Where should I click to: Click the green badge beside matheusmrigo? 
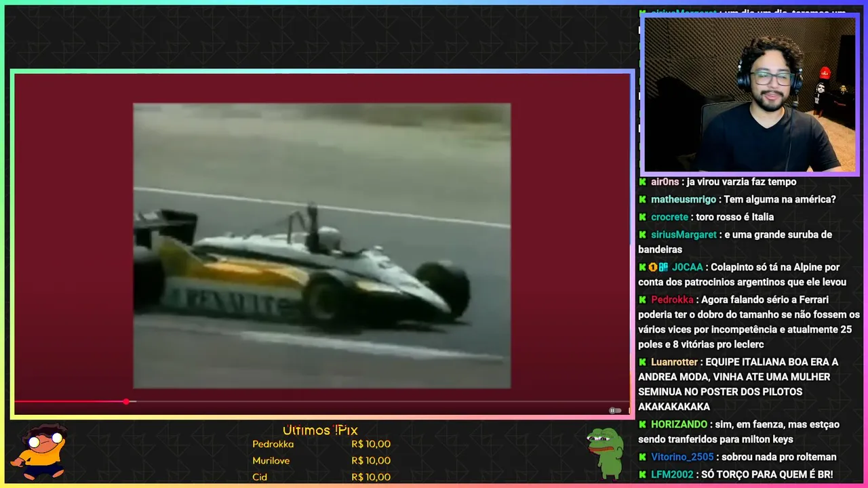click(x=642, y=199)
